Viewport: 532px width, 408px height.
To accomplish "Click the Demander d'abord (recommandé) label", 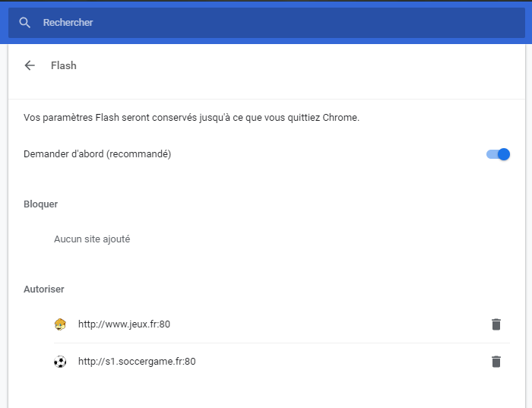I will click(x=97, y=154).
